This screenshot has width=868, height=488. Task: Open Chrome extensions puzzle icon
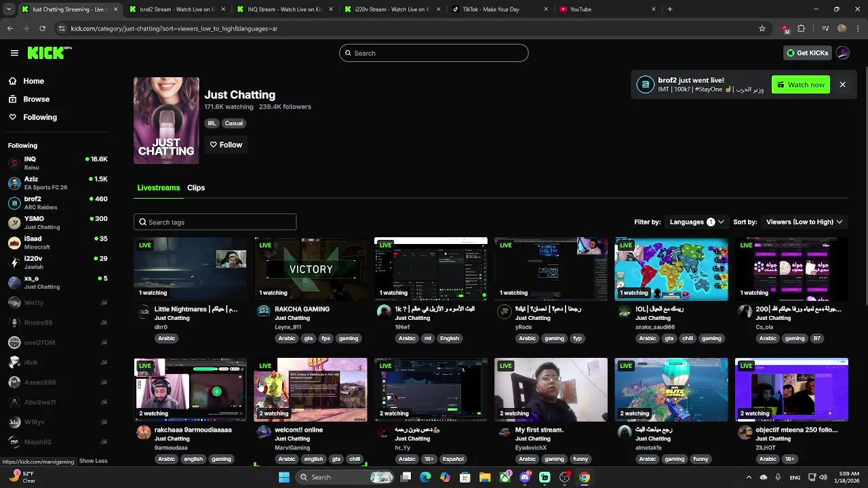click(802, 28)
